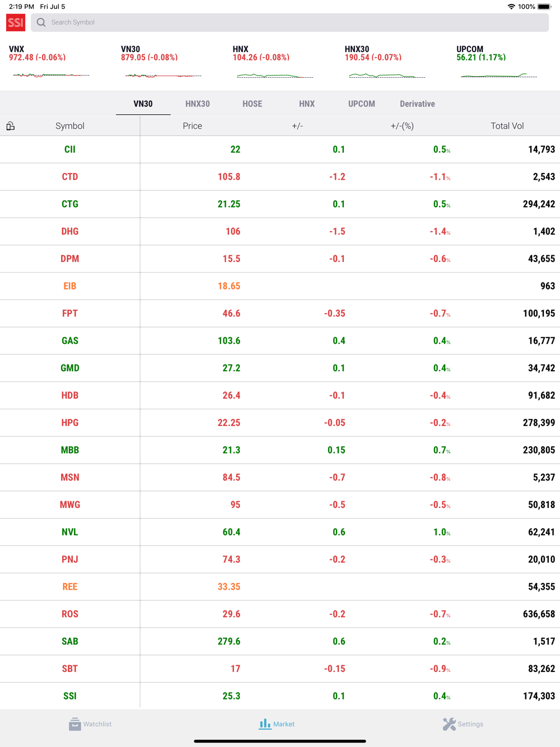Select the FPT stock symbol
Image resolution: width=560 pixels, height=747 pixels.
coord(70,314)
